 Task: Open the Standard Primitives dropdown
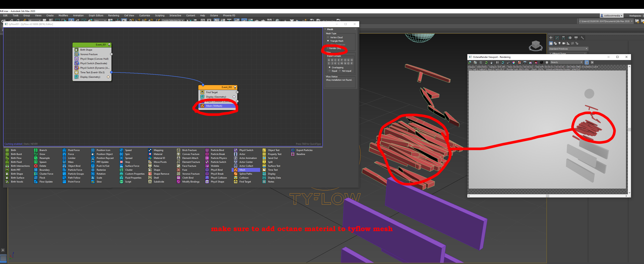pyautogui.click(x=568, y=49)
